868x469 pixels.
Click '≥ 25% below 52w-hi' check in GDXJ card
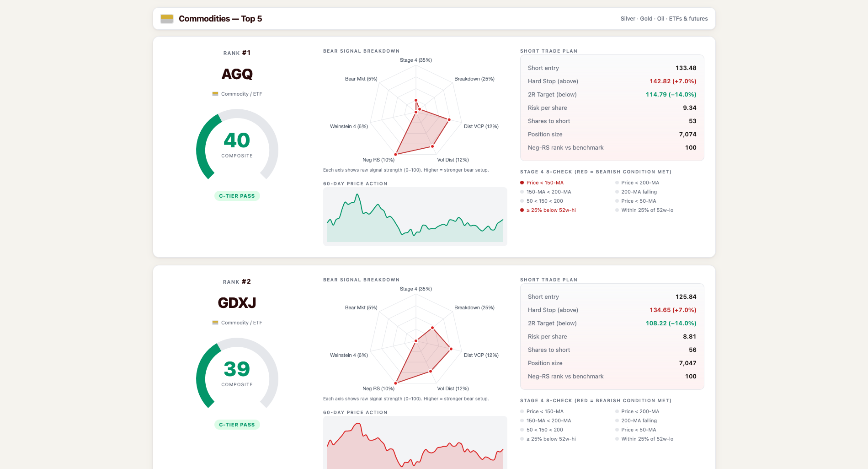548,439
